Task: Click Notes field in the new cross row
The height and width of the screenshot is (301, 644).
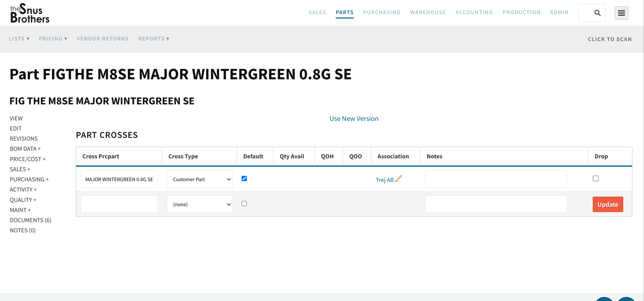Action: click(x=496, y=204)
